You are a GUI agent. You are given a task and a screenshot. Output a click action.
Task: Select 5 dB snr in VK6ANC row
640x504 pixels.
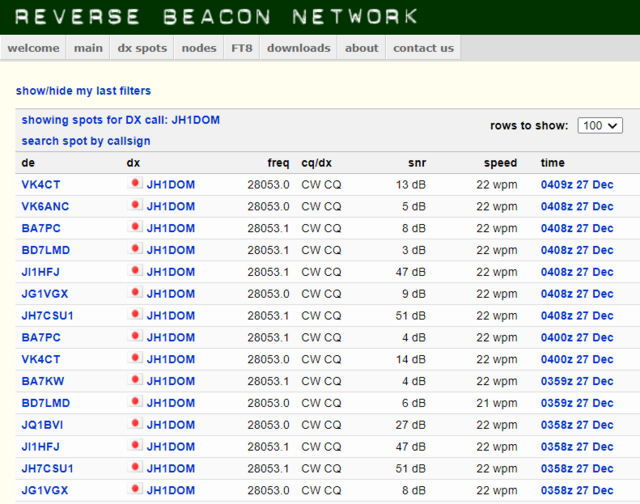[414, 206]
